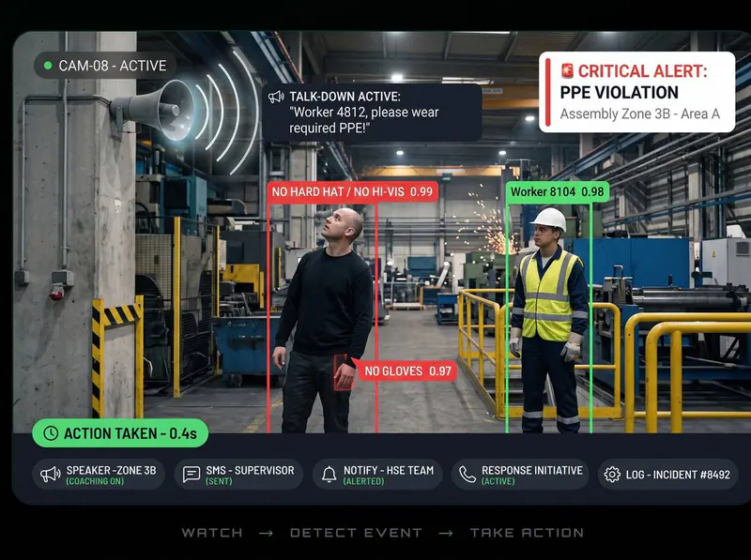The width and height of the screenshot is (751, 560).
Task: Click the red siren icon in Critical Alert
Action: pyautogui.click(x=567, y=71)
